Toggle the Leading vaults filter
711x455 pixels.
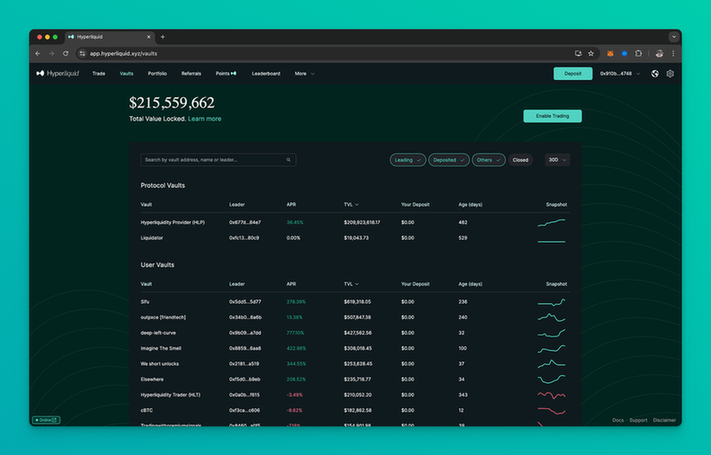point(407,160)
